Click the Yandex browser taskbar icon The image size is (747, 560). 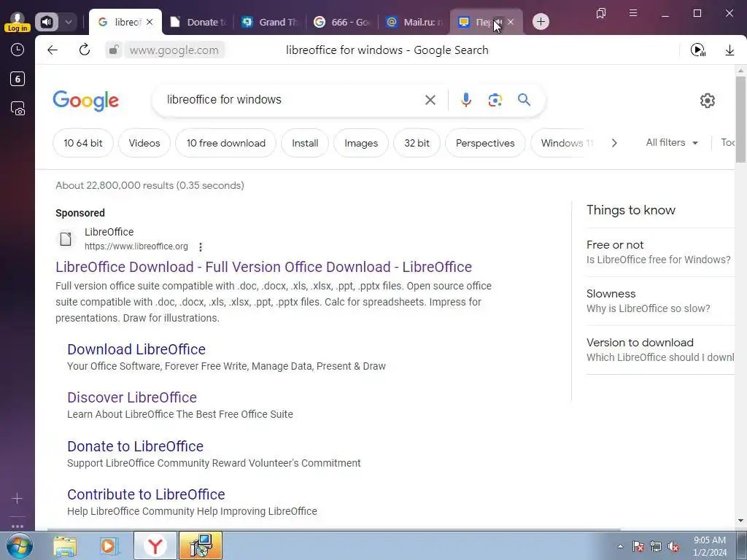point(155,546)
